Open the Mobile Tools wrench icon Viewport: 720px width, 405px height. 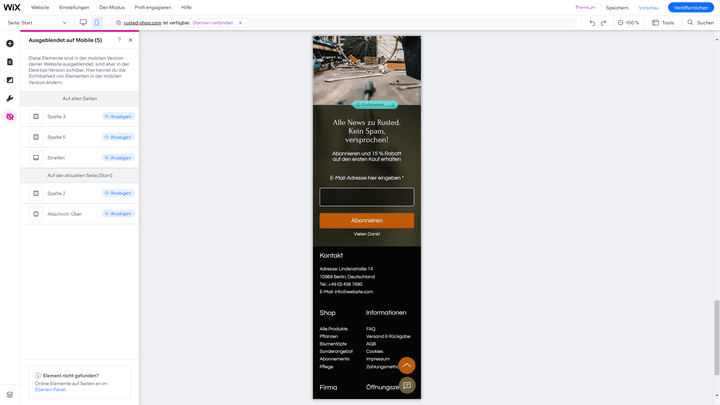tap(10, 99)
